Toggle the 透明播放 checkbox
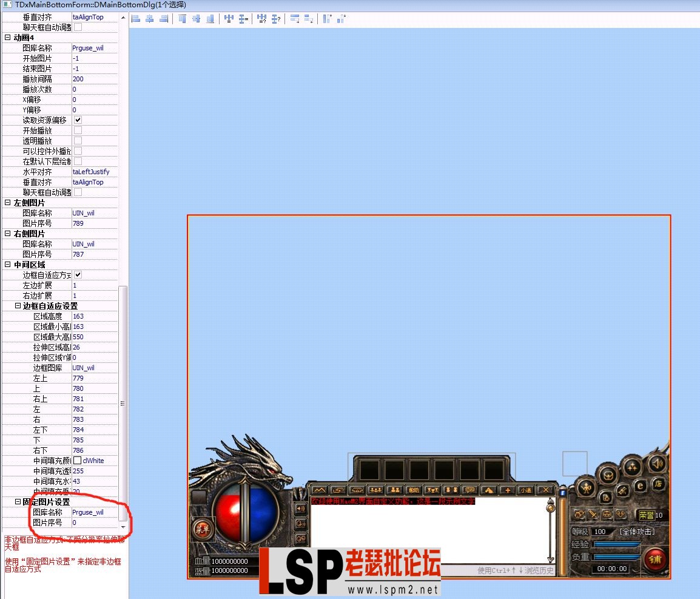This screenshot has height=599, width=700. tap(78, 141)
